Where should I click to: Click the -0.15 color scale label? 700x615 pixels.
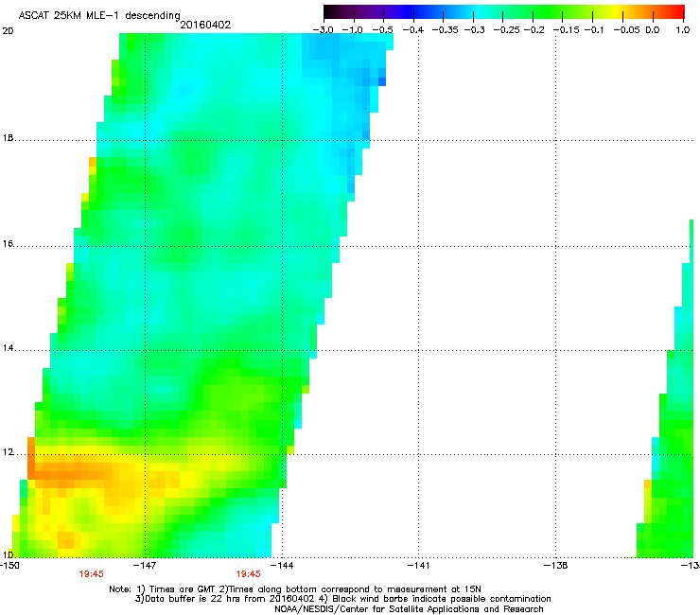[x=566, y=30]
